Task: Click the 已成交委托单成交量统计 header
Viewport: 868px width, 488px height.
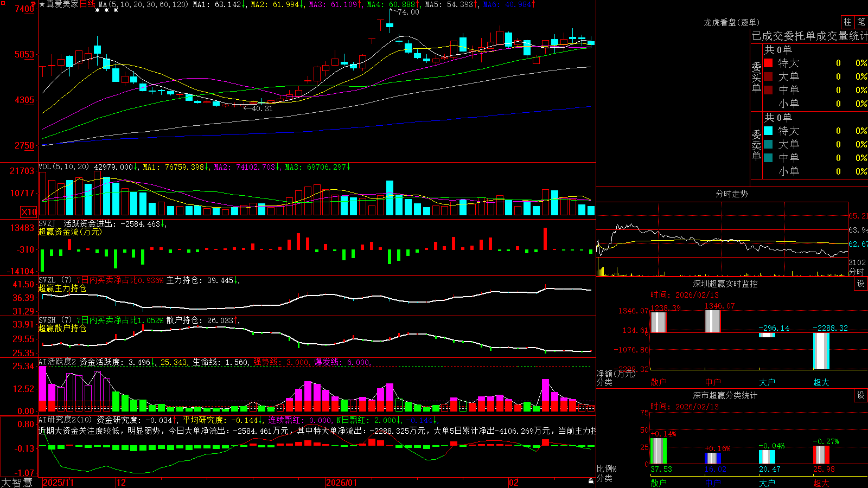Action: (x=809, y=36)
